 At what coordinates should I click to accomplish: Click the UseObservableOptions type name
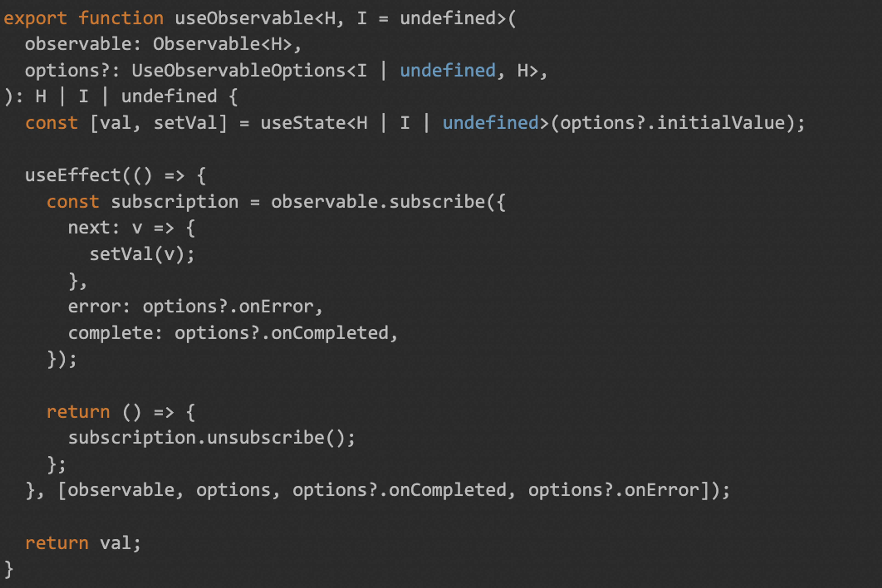click(238, 71)
